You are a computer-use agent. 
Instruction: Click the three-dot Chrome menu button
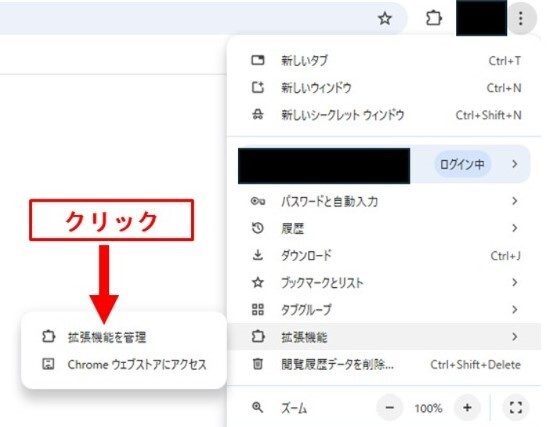coord(521,18)
